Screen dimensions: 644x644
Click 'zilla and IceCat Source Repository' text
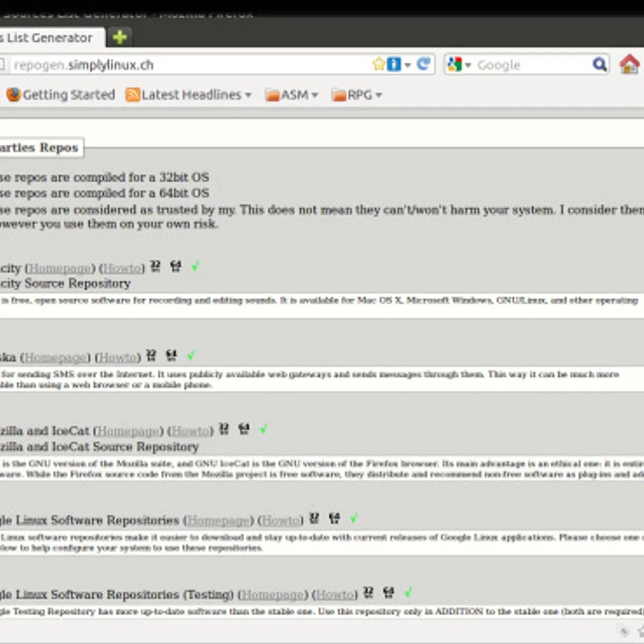tap(99, 447)
